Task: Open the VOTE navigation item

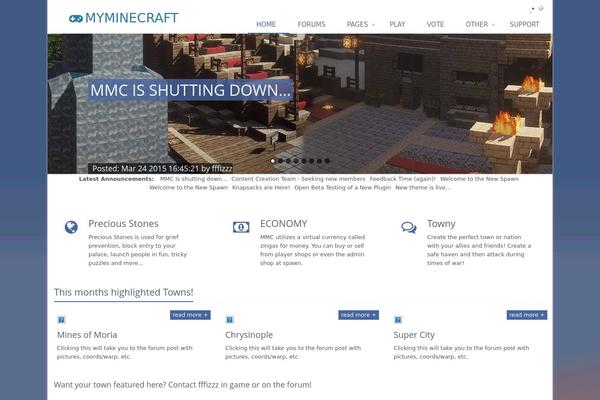Action: (x=435, y=24)
